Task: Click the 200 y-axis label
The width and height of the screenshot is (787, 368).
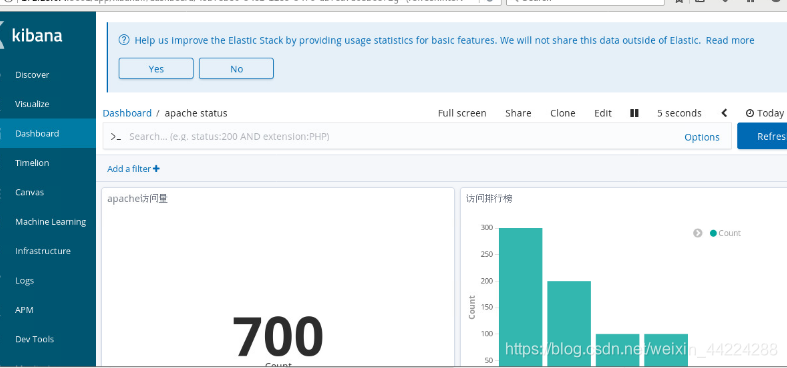Action: point(486,281)
